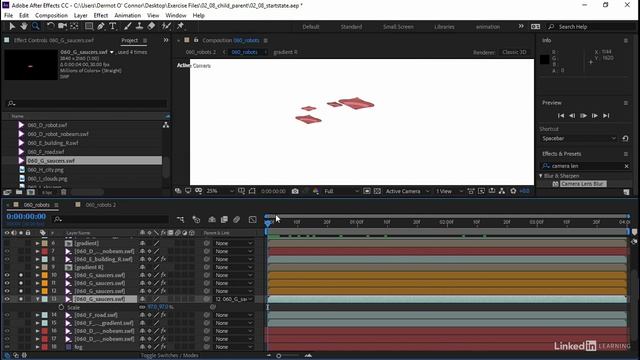Collapse the Blur & Sharpen effects category

[x=541, y=176]
